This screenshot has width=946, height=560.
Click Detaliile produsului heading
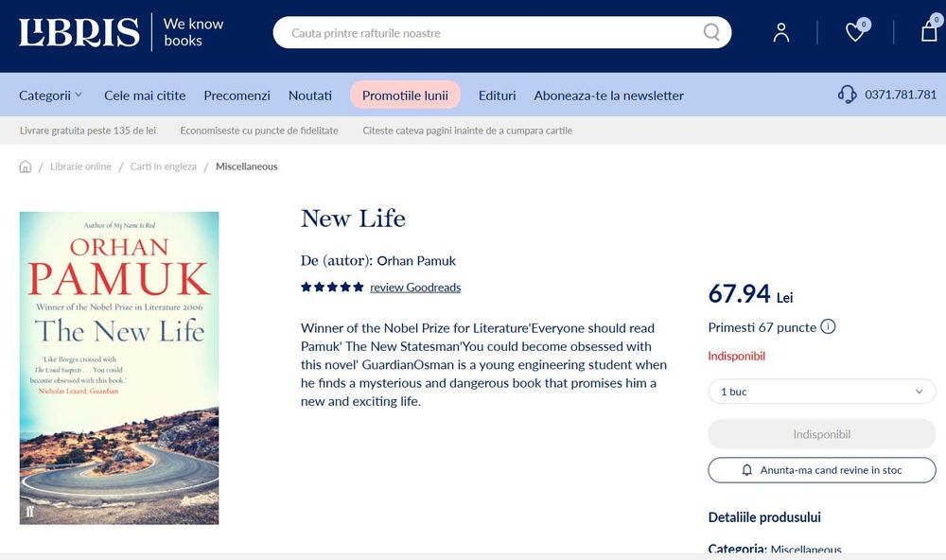pyautogui.click(x=764, y=517)
